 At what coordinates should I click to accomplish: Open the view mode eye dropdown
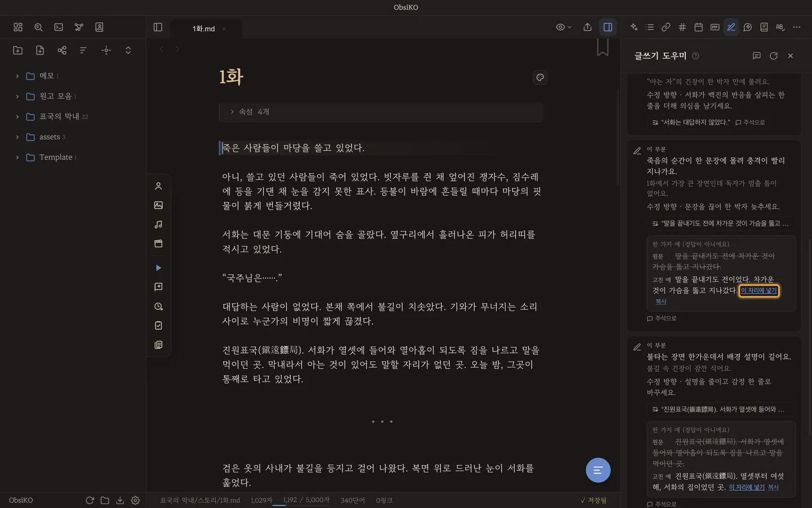coord(563,27)
